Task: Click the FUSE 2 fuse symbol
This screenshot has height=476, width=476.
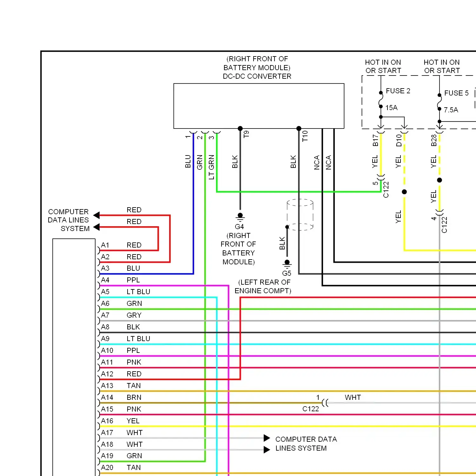Action: pyautogui.click(x=381, y=100)
